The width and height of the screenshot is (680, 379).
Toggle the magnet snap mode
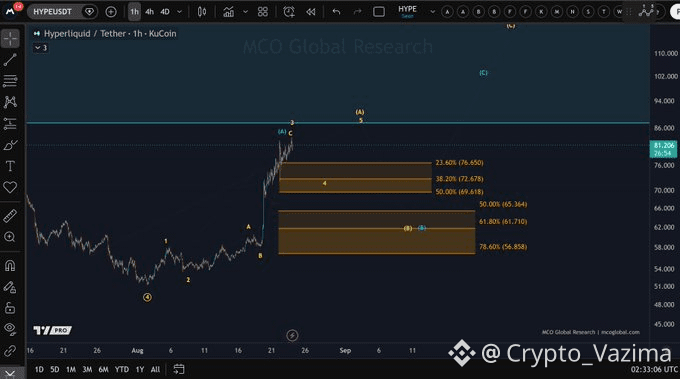coord(10,265)
